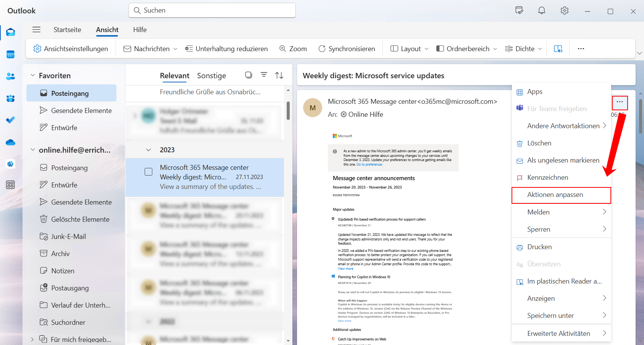Open the To Do checkmark icon
This screenshot has height=345, width=644.
11,120
